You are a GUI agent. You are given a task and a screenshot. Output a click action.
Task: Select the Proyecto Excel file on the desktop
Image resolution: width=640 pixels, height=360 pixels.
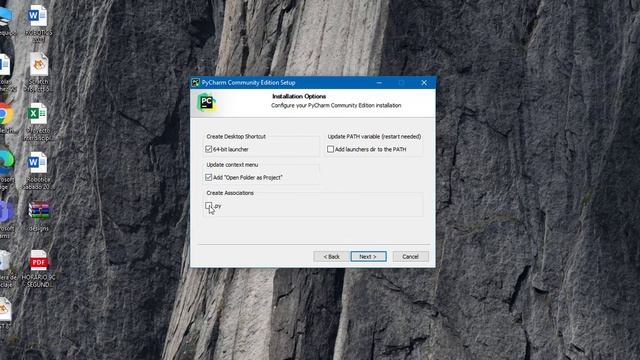pos(37,122)
